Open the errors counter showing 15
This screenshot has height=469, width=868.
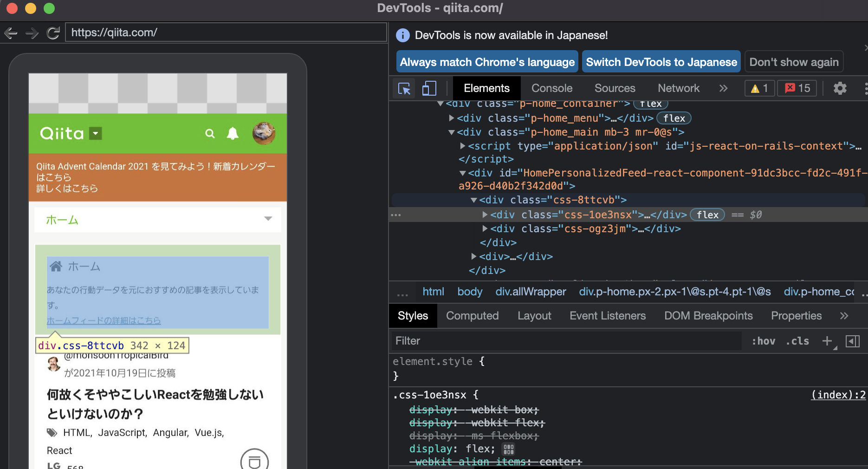point(797,88)
